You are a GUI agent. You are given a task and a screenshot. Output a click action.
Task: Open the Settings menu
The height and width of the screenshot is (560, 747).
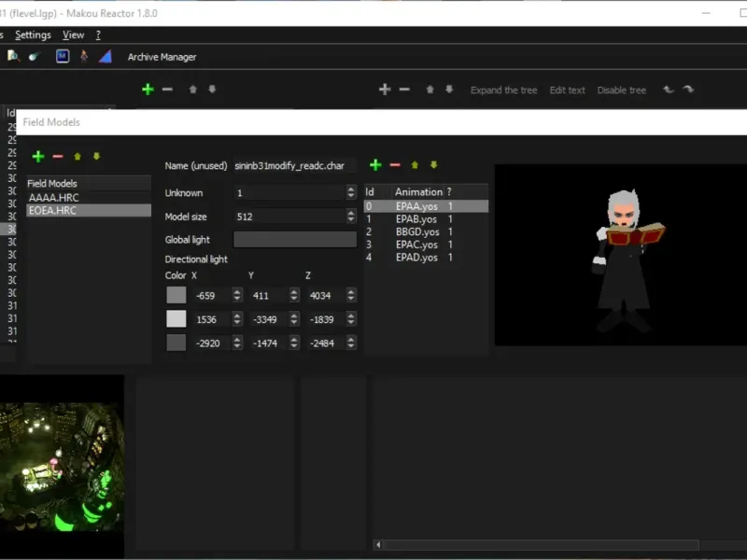[x=33, y=35]
